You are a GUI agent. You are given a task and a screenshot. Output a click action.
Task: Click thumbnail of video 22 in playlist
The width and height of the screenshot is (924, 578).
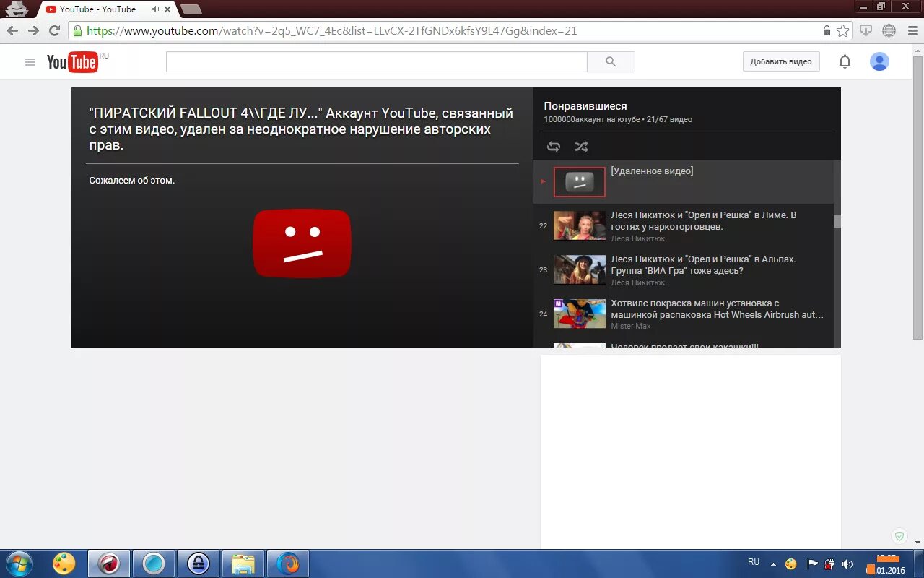[x=580, y=225]
